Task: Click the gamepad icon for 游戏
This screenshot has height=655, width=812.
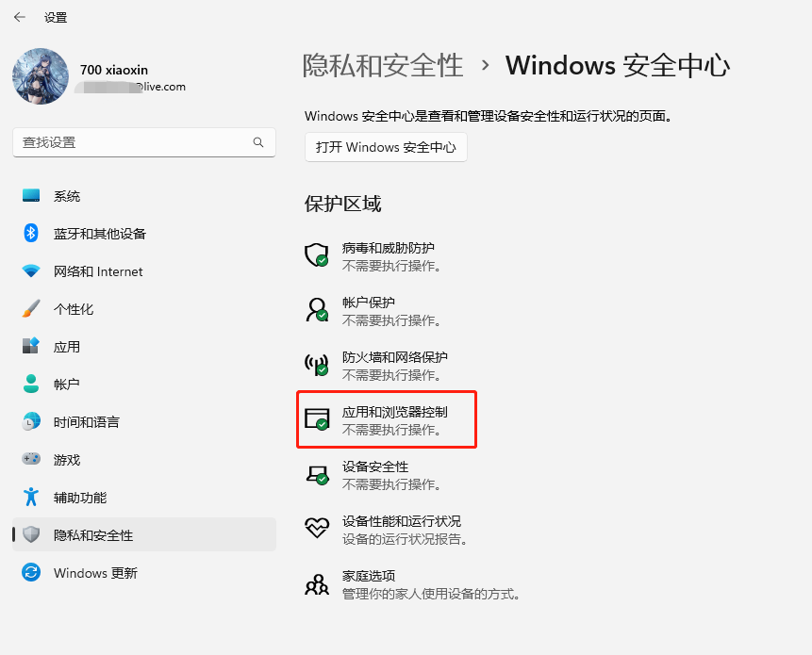Action: click(31, 459)
